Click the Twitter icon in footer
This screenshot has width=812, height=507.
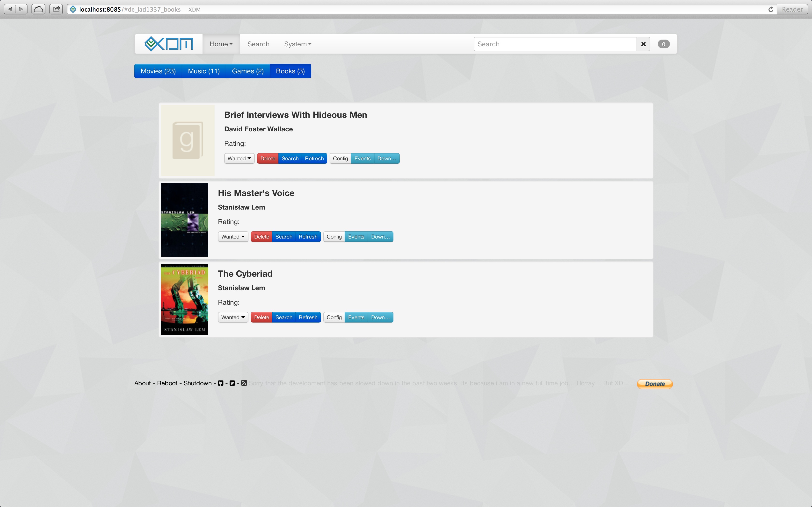232,383
